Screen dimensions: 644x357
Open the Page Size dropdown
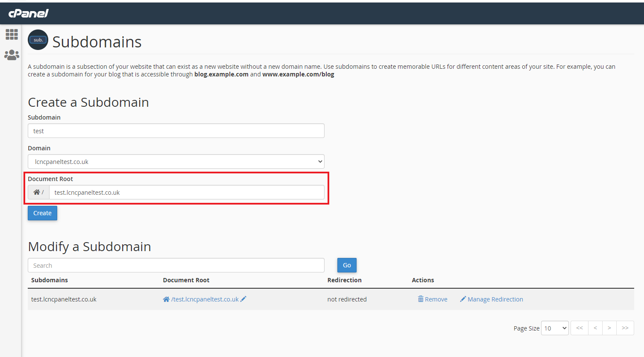pos(554,328)
